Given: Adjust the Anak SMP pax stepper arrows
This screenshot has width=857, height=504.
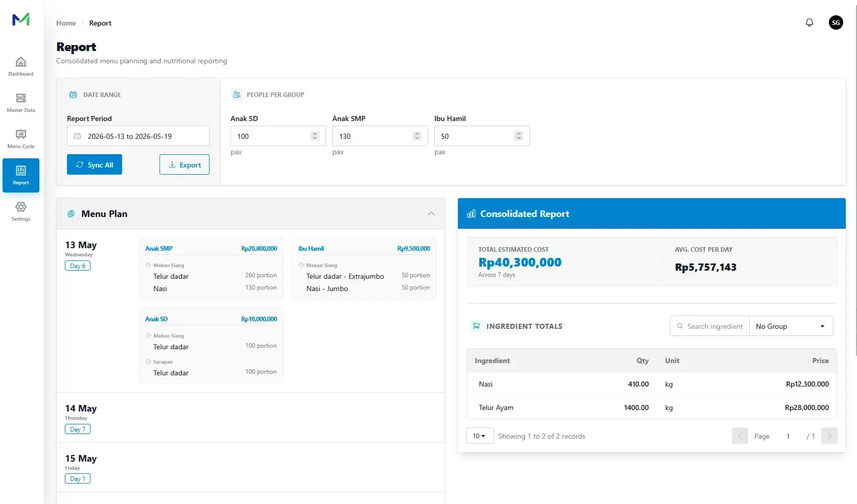Looking at the screenshot, I should pyautogui.click(x=417, y=136).
